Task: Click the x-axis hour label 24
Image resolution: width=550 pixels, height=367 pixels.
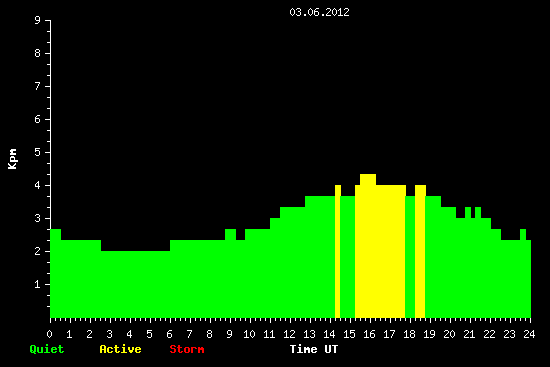Action: pyautogui.click(x=529, y=334)
